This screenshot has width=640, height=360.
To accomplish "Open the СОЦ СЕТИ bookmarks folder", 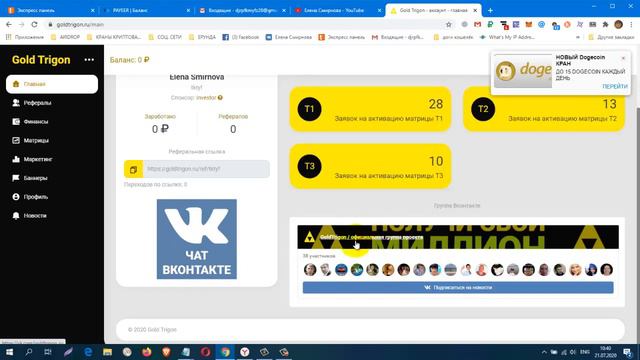I will tap(165, 37).
